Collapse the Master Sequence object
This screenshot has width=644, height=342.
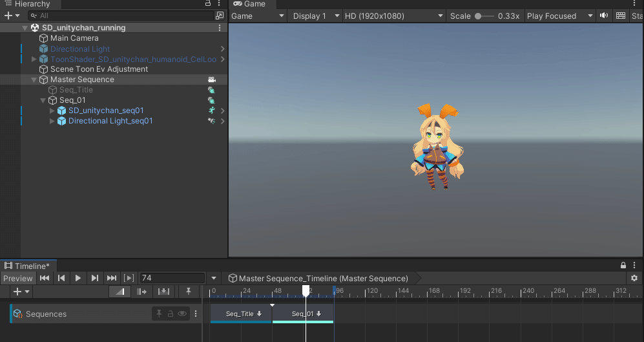[34, 80]
